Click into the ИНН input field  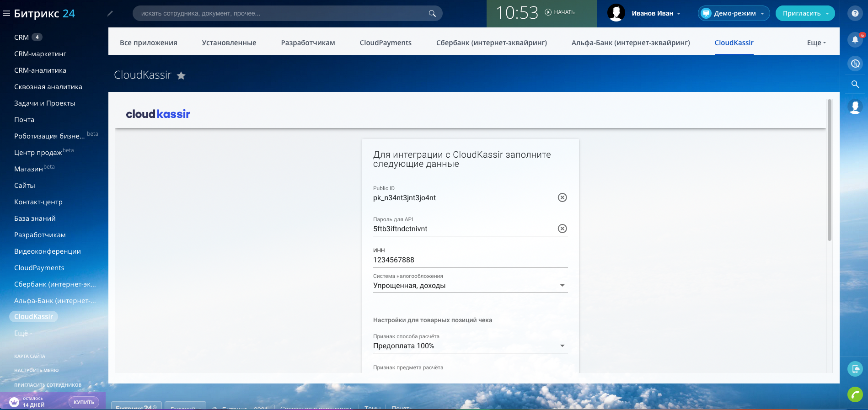[470, 260]
